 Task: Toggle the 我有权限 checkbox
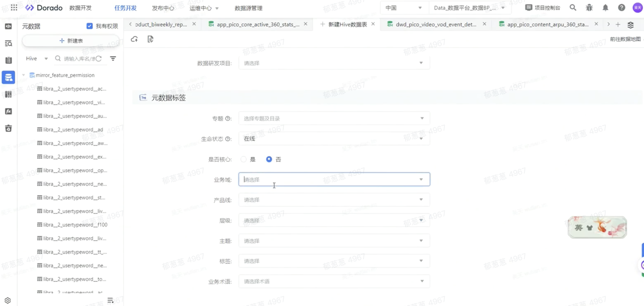(90, 26)
